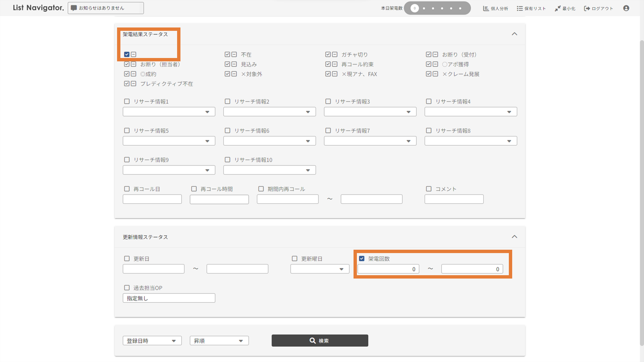Click the お知らせ notification speech bubble
This screenshot has width=644, height=362.
pos(74,8)
